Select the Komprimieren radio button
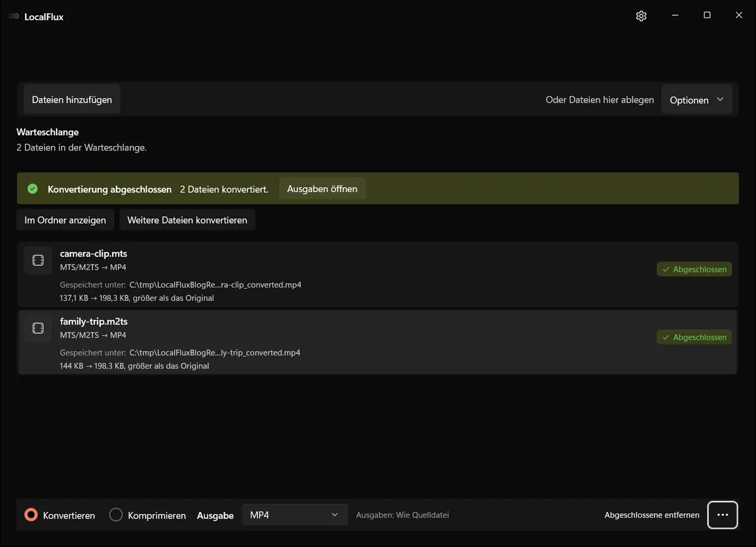The height and width of the screenshot is (547, 756). (116, 515)
